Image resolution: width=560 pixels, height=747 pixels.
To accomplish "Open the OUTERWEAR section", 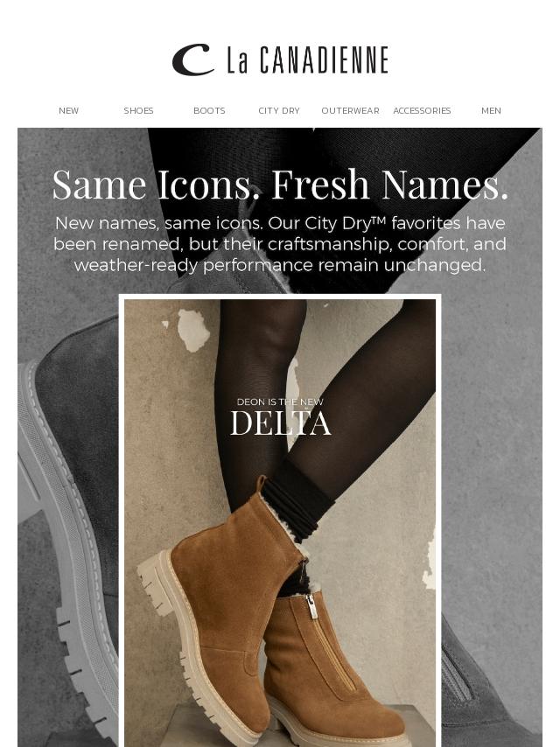I will click(x=350, y=110).
